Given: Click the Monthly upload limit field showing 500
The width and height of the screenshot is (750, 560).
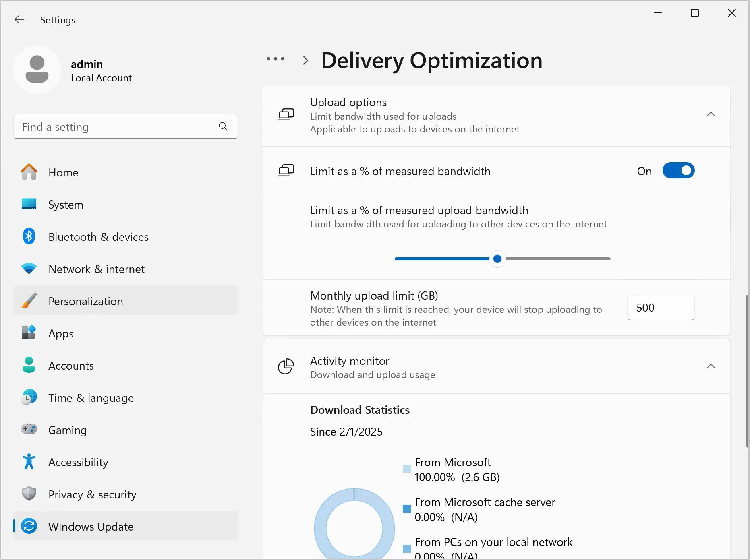Looking at the screenshot, I should pyautogui.click(x=661, y=308).
